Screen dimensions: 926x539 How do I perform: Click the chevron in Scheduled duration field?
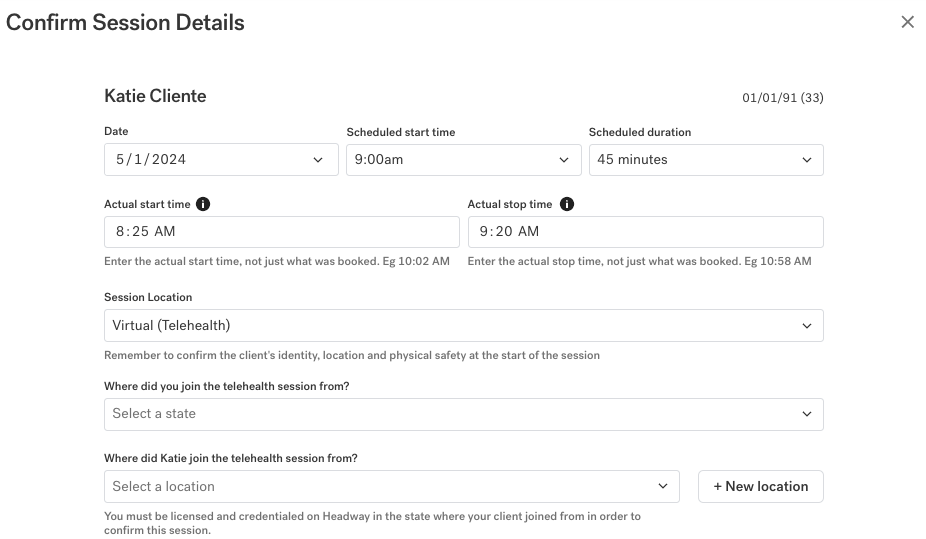tap(807, 160)
